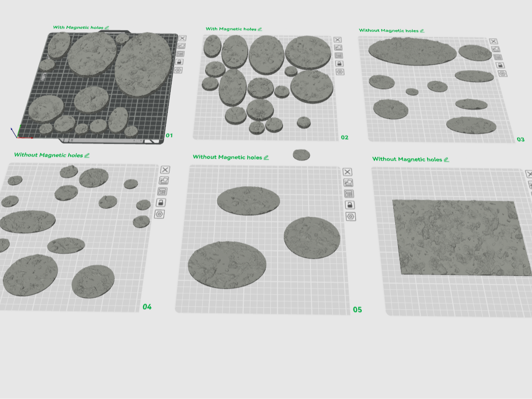The height and width of the screenshot is (399, 532).
Task: Auto-orient objects on plate 02
Action: coord(338,48)
